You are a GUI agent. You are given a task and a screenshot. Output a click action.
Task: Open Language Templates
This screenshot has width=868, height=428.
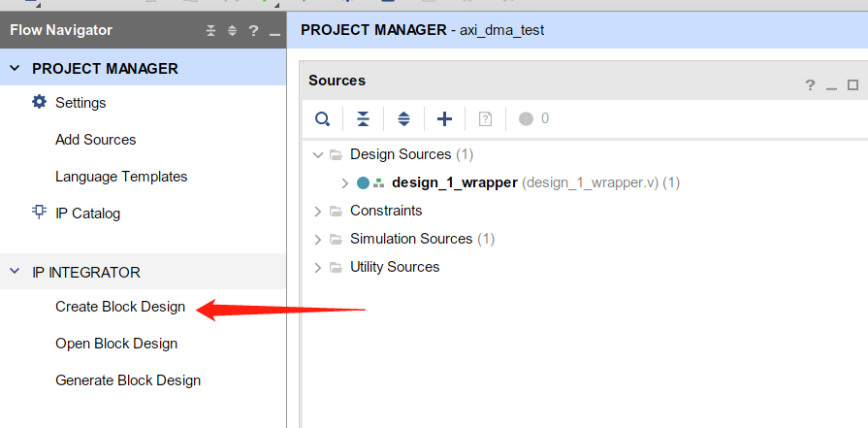(121, 176)
